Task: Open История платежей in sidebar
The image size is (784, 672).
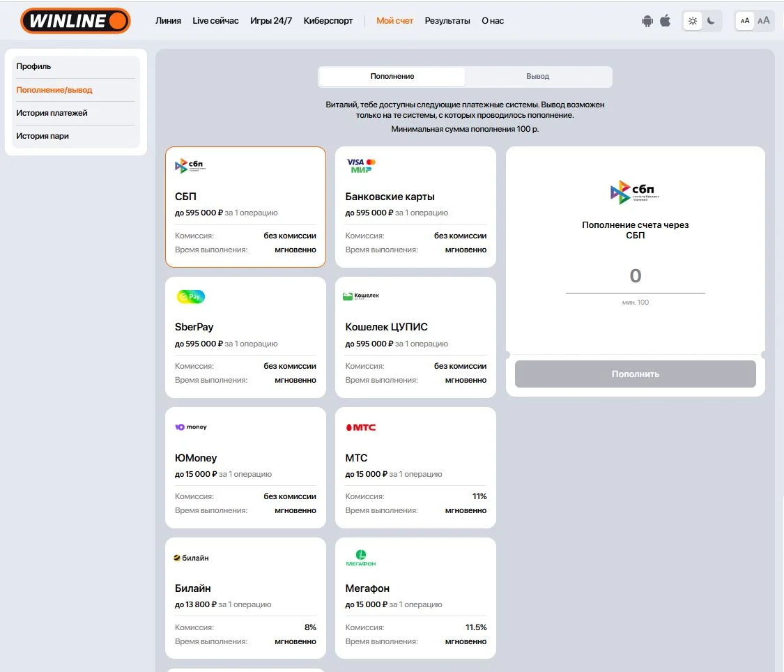Action: tap(52, 113)
